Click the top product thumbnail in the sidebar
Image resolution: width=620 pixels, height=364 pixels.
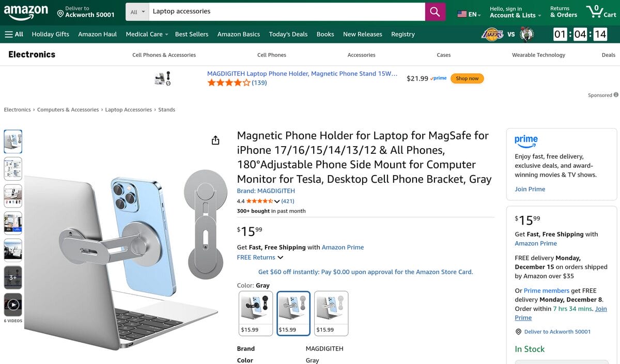(x=13, y=141)
